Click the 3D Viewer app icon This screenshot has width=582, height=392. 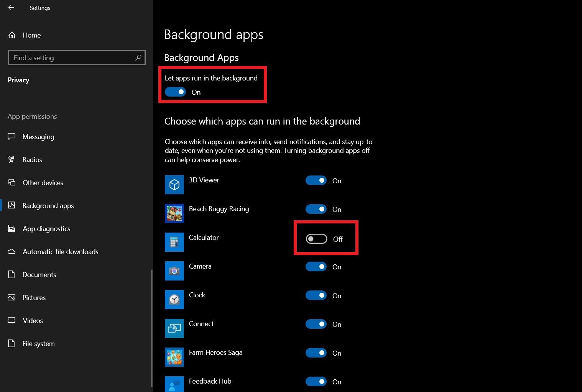(174, 185)
